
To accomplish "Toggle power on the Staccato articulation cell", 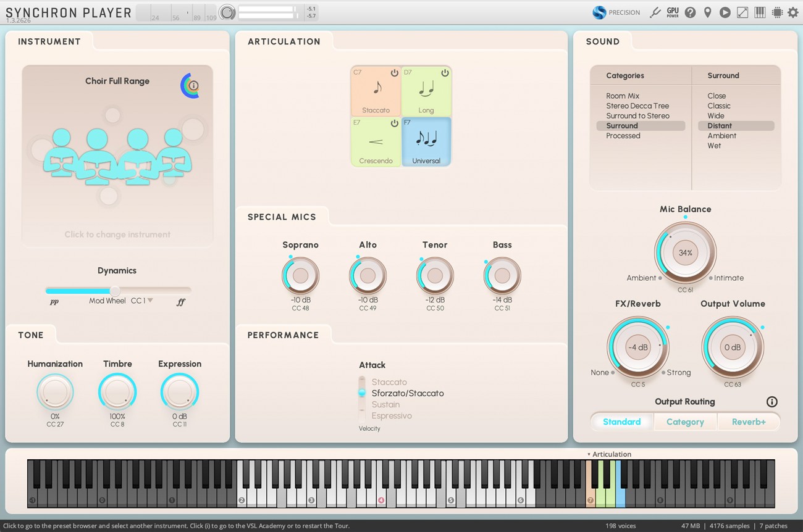I will coord(393,72).
